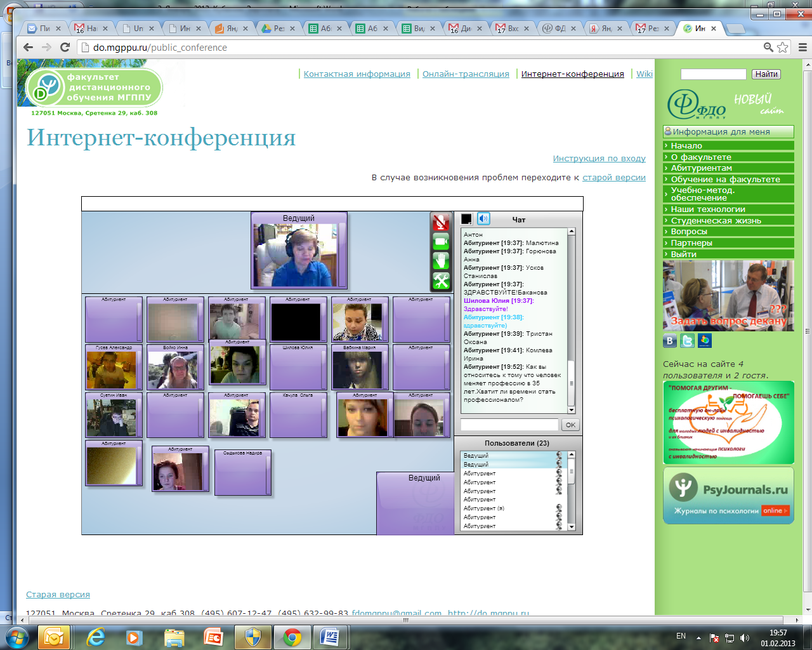This screenshot has width=812, height=650.
Task: Focus the site search field
Action: 713,74
